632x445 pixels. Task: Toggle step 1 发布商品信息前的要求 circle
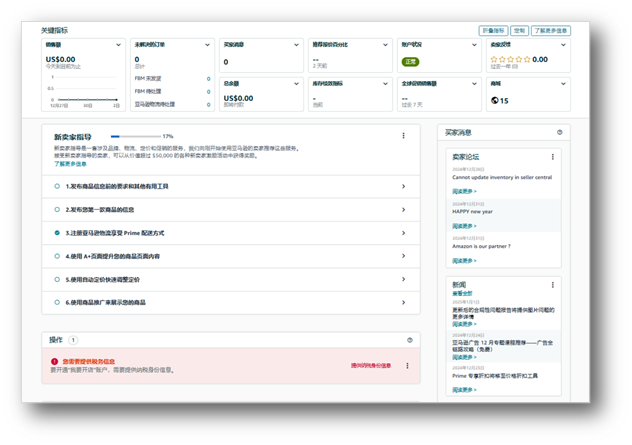[x=57, y=186]
